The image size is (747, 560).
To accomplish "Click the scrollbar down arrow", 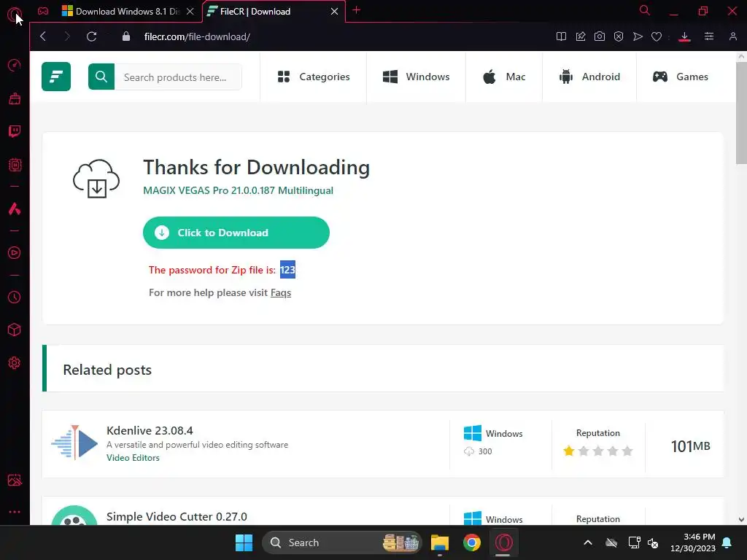I will coord(741,519).
